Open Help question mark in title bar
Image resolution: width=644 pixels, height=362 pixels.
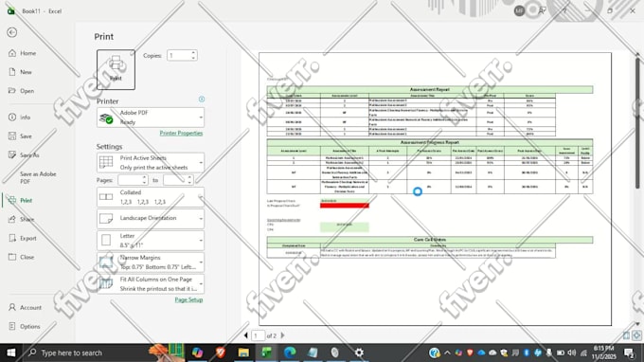tap(564, 10)
